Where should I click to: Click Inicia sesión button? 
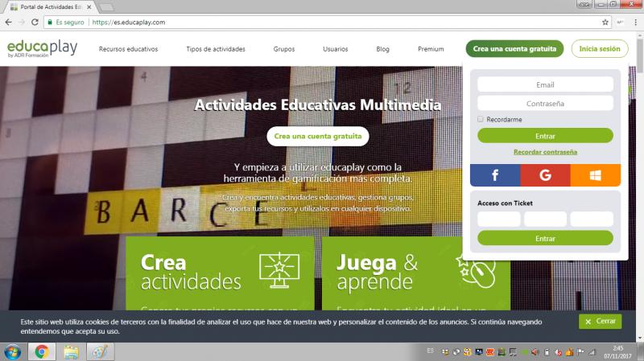click(600, 49)
